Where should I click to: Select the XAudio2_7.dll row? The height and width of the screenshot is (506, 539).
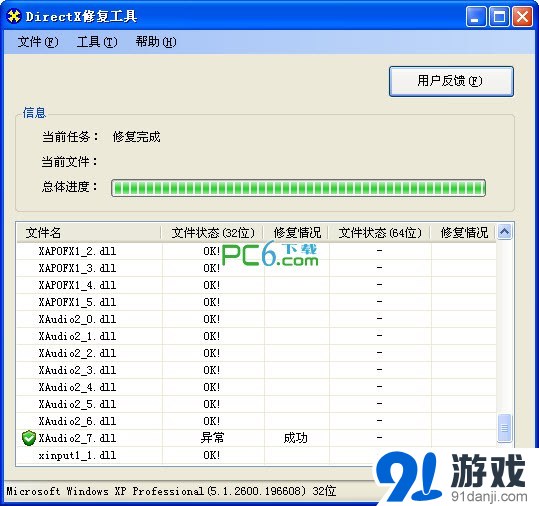256,438
